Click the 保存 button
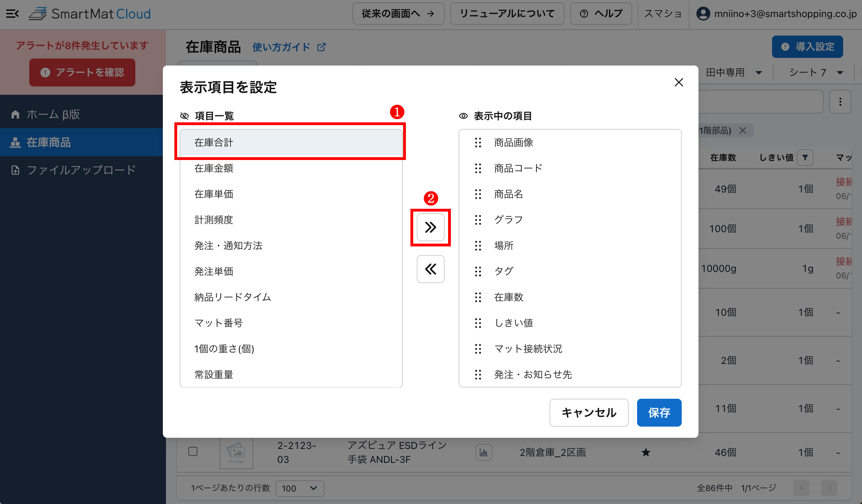 coord(659,413)
